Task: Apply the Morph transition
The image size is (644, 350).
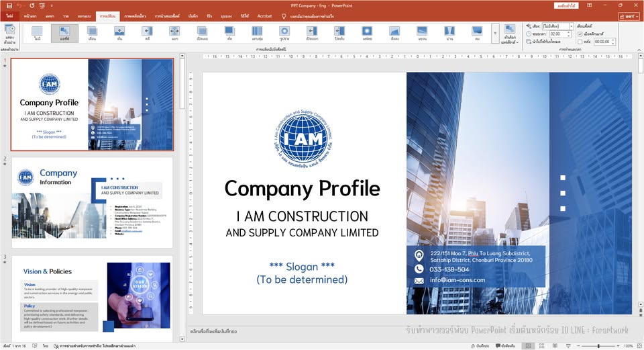Action: click(64, 33)
